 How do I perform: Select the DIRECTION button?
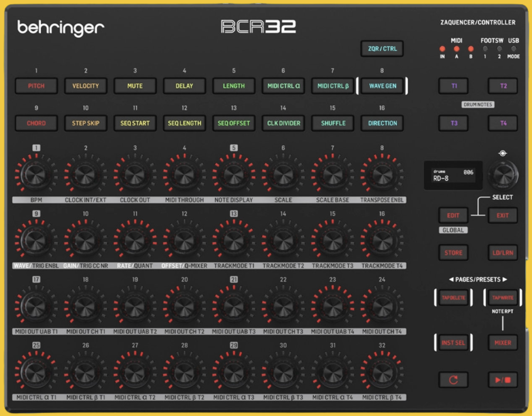tap(382, 123)
